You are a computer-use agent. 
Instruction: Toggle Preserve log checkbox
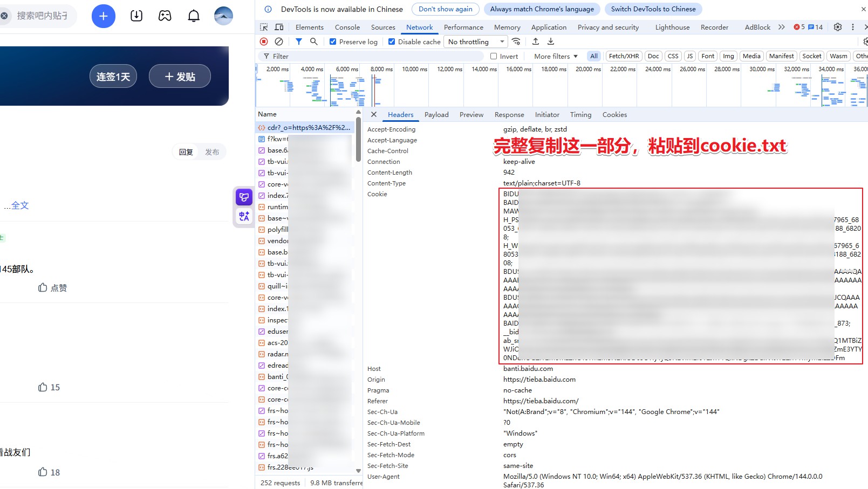[x=333, y=42]
